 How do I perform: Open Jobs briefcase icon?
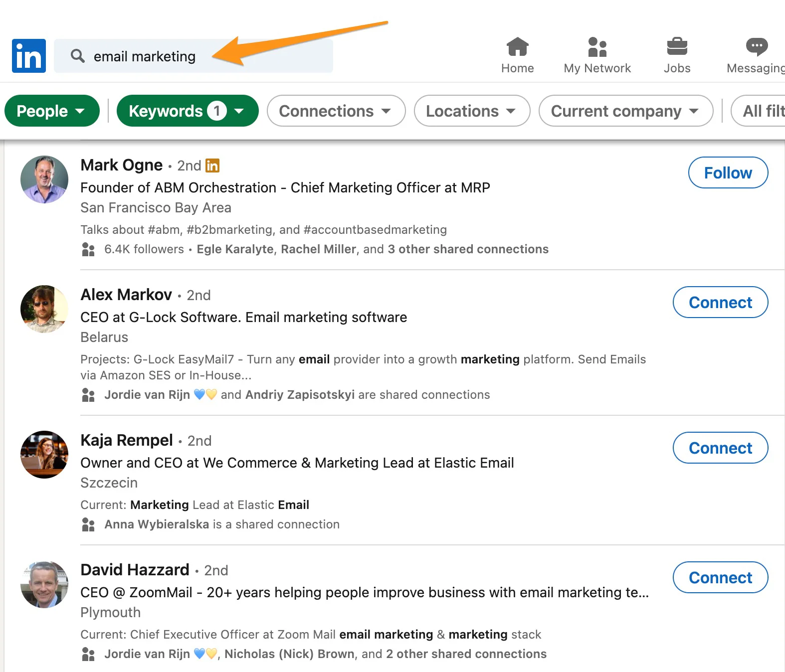pyautogui.click(x=677, y=47)
